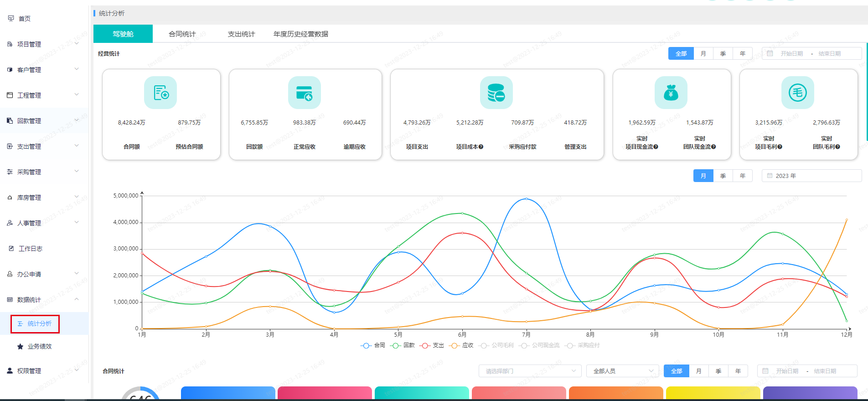Click the 首页 home icon in sidebar
The width and height of the screenshot is (868, 401).
11,18
